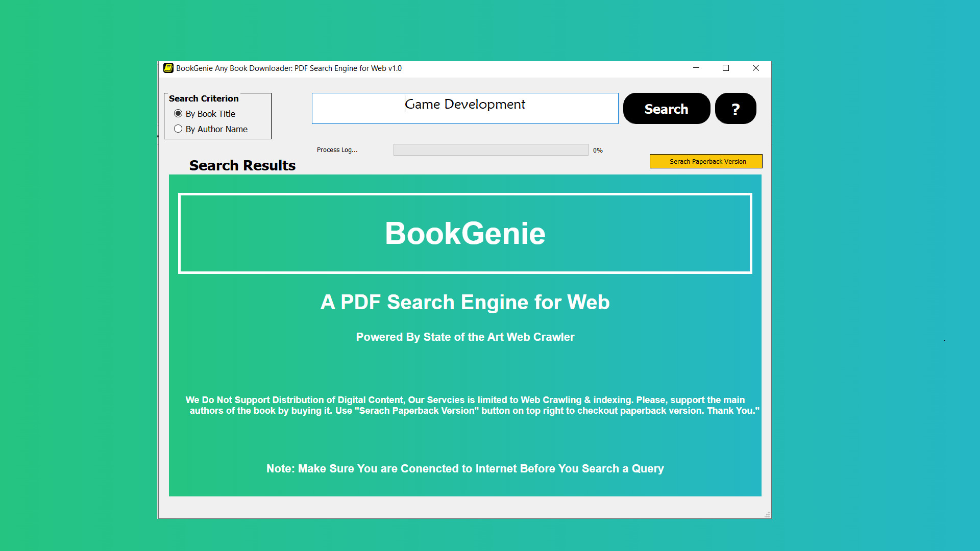Open help with the question mark button
The height and width of the screenshot is (551, 980).
coord(736,108)
